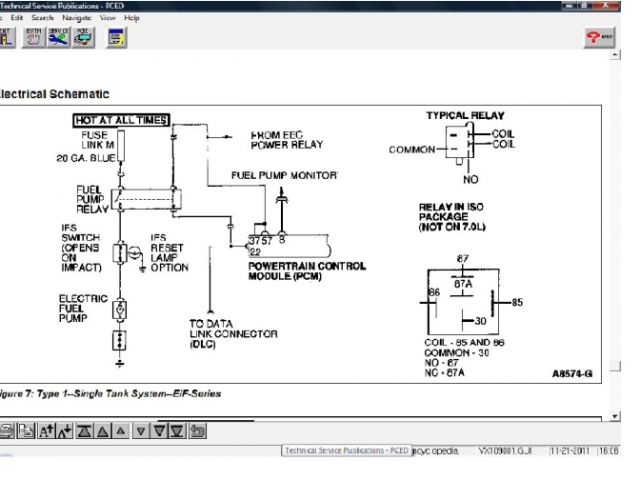Jump to top with barred up-triangle
This screenshot has height=480, width=640.
click(x=84, y=431)
